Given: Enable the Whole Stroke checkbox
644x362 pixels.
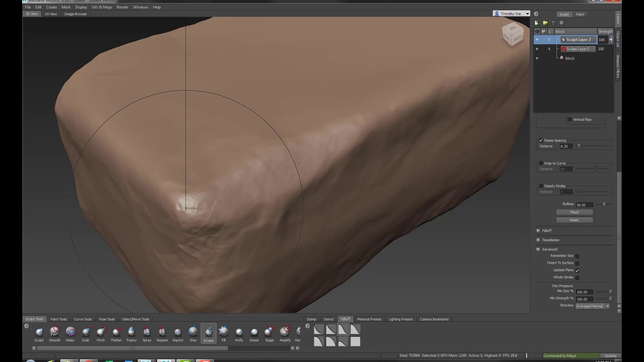Looking at the screenshot, I should (577, 278).
